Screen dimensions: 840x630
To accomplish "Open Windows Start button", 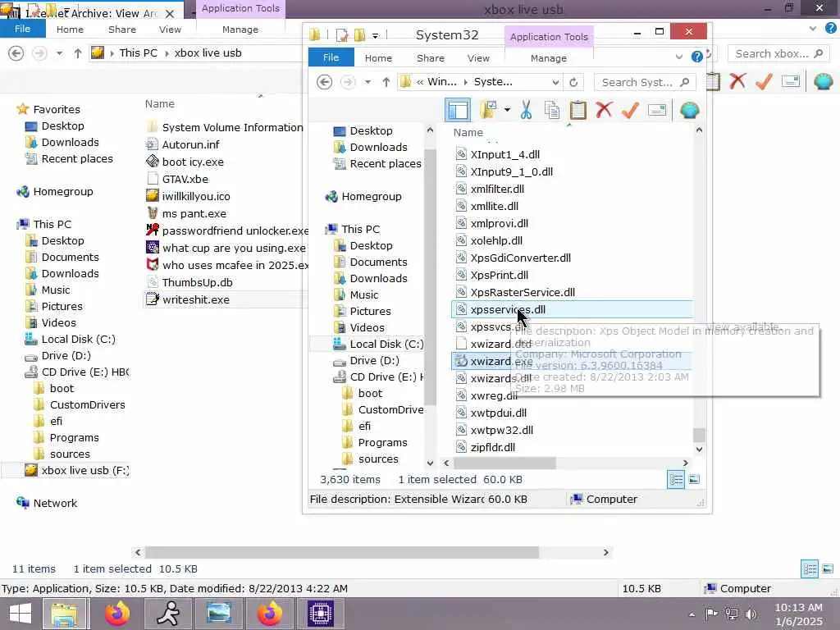I will [21, 614].
